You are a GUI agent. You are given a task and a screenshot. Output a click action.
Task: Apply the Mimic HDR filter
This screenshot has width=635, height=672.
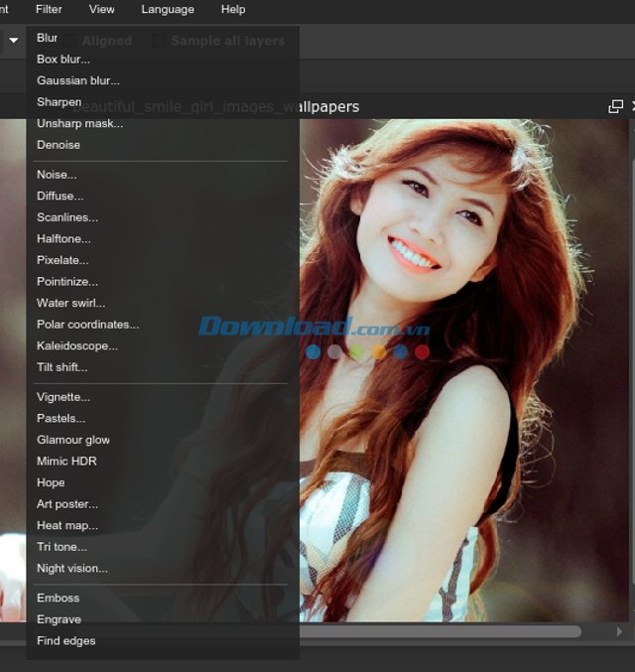66,462
